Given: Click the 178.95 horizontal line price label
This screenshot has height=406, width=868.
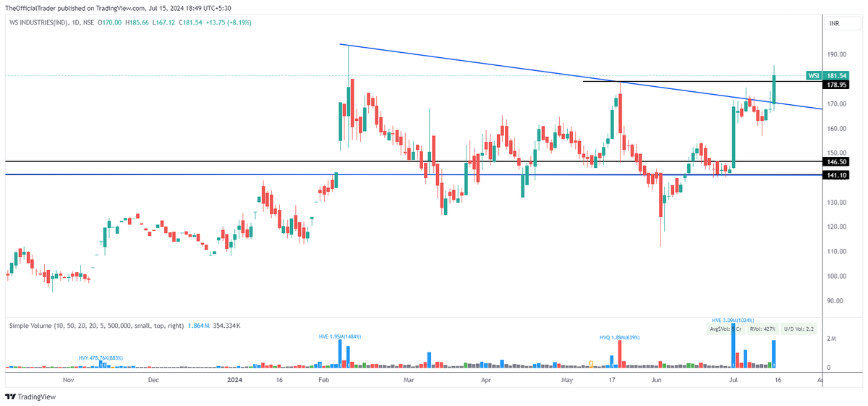Looking at the screenshot, I should point(838,85).
